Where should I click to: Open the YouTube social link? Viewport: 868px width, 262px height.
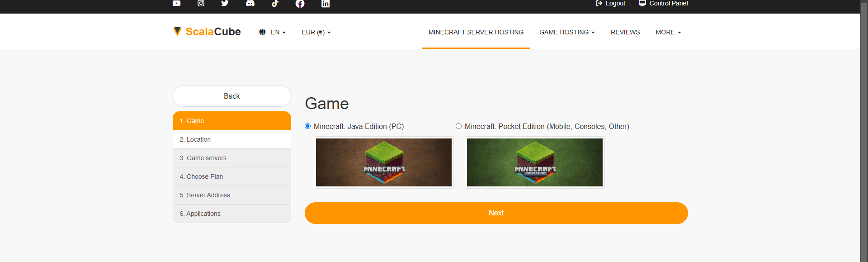(176, 3)
